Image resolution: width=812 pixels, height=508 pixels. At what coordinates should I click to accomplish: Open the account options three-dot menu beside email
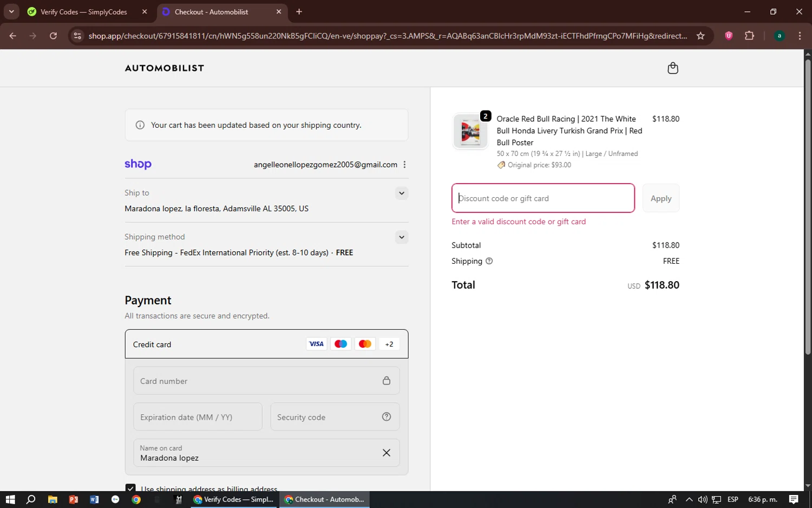coord(404,165)
